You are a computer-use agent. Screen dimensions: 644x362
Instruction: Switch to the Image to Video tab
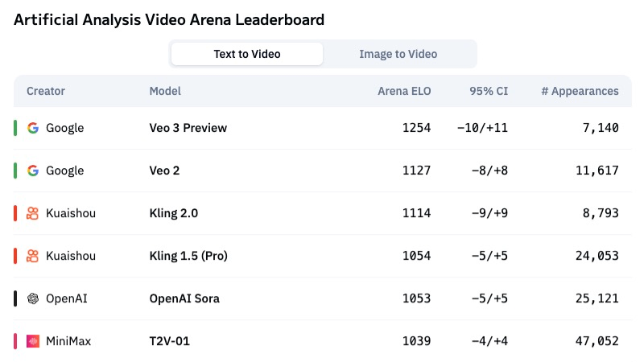point(398,54)
